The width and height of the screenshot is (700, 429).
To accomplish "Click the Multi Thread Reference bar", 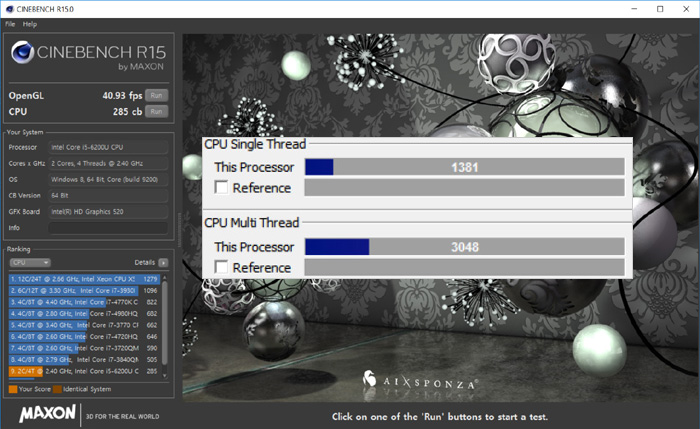I will coord(464,267).
